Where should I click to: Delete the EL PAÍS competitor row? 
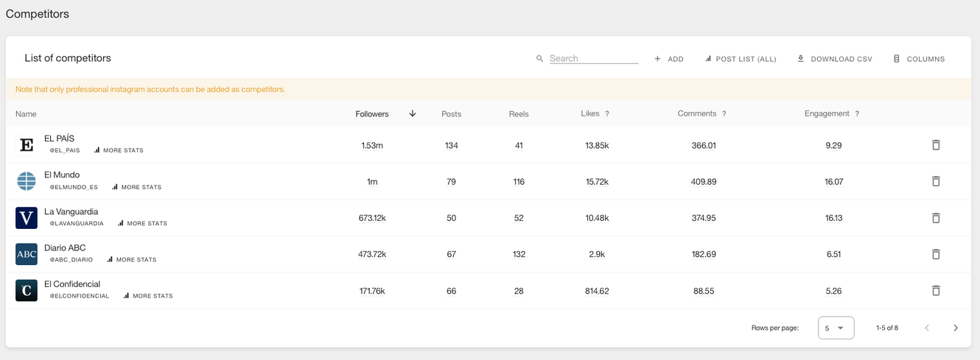(936, 145)
